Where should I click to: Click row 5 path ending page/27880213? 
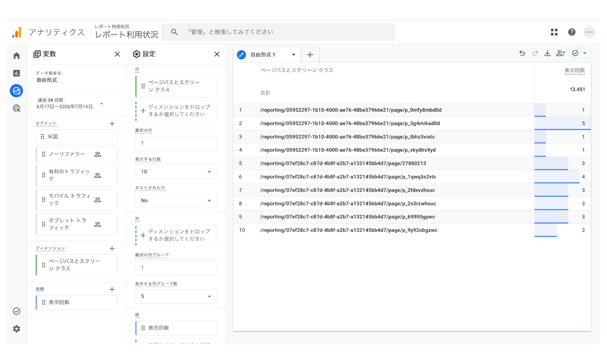(343, 163)
